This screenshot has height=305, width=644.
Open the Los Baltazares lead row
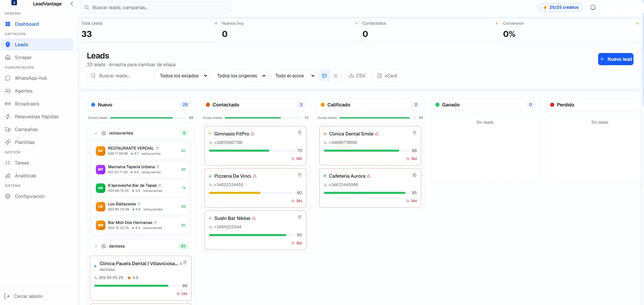(x=141, y=207)
